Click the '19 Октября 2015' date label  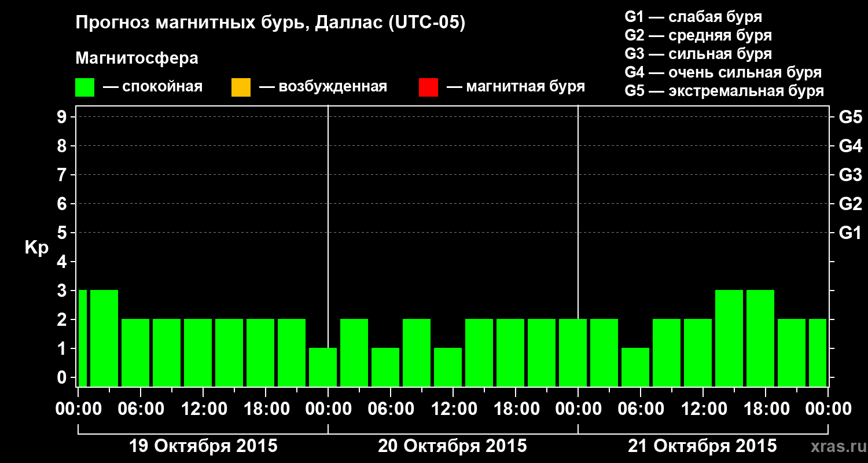[203, 446]
